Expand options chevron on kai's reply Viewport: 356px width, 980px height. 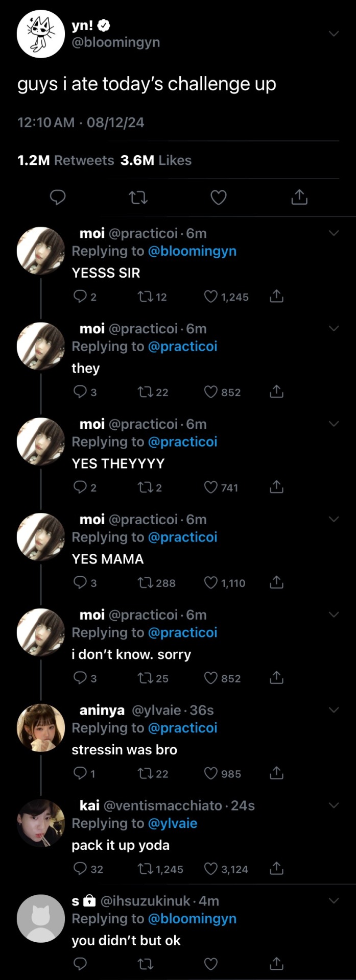334,805
